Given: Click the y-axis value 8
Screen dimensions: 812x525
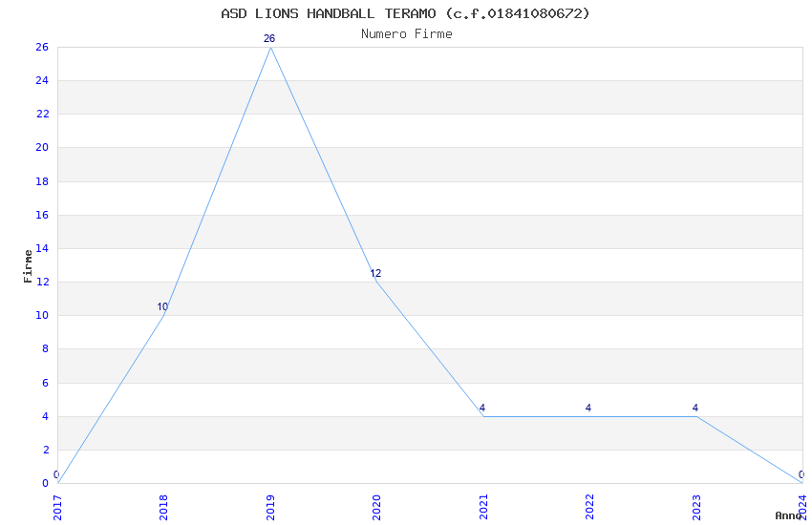Looking at the screenshot, I should click(x=46, y=349).
